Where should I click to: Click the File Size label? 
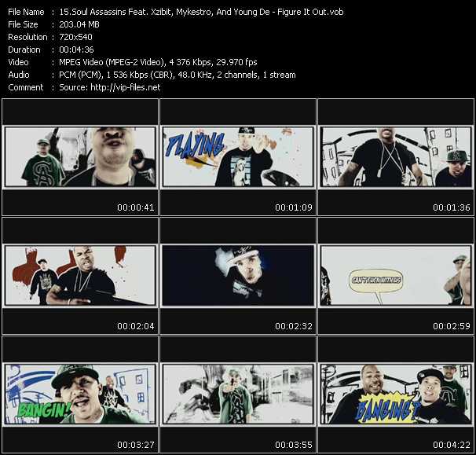coord(23,24)
